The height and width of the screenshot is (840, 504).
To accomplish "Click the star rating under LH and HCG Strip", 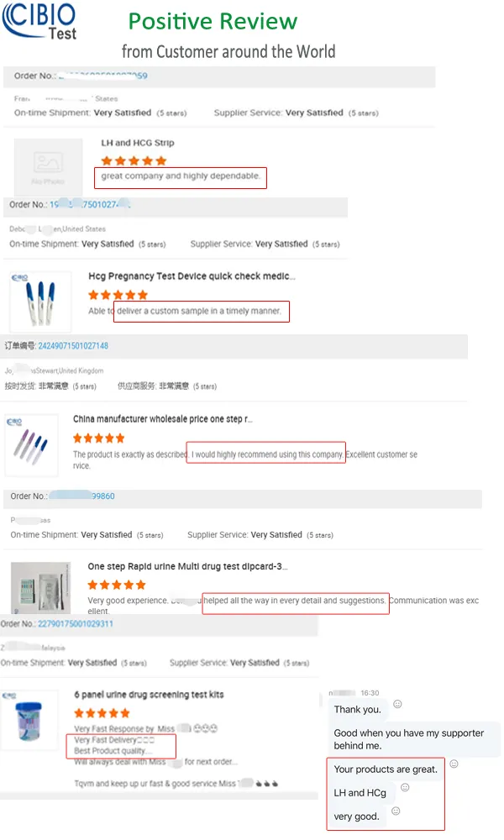I will (x=134, y=160).
